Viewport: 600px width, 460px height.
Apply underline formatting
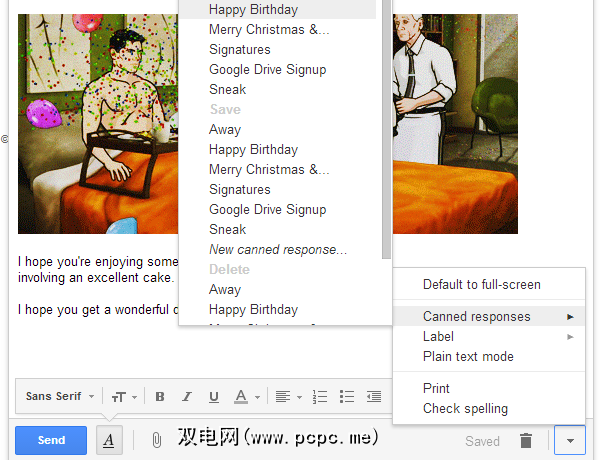[214, 396]
